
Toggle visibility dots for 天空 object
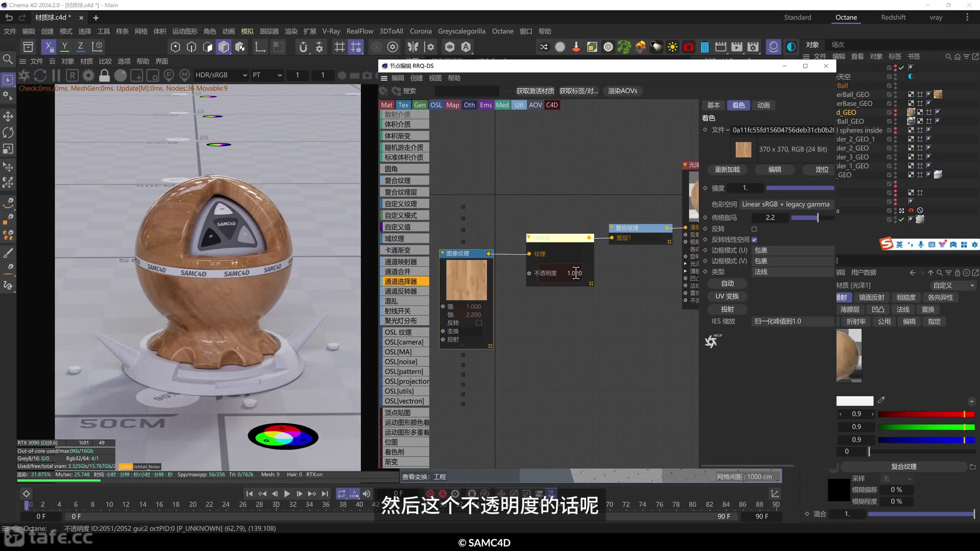pos(895,77)
